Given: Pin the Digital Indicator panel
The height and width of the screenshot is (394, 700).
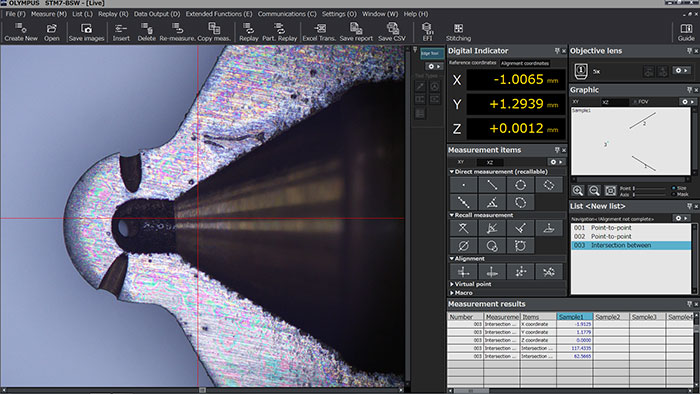Looking at the screenshot, I should (557, 51).
